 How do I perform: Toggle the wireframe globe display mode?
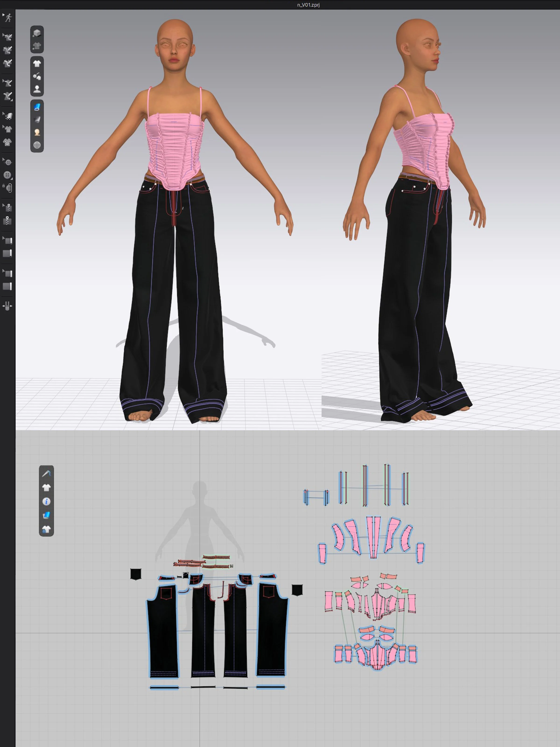pyautogui.click(x=38, y=144)
